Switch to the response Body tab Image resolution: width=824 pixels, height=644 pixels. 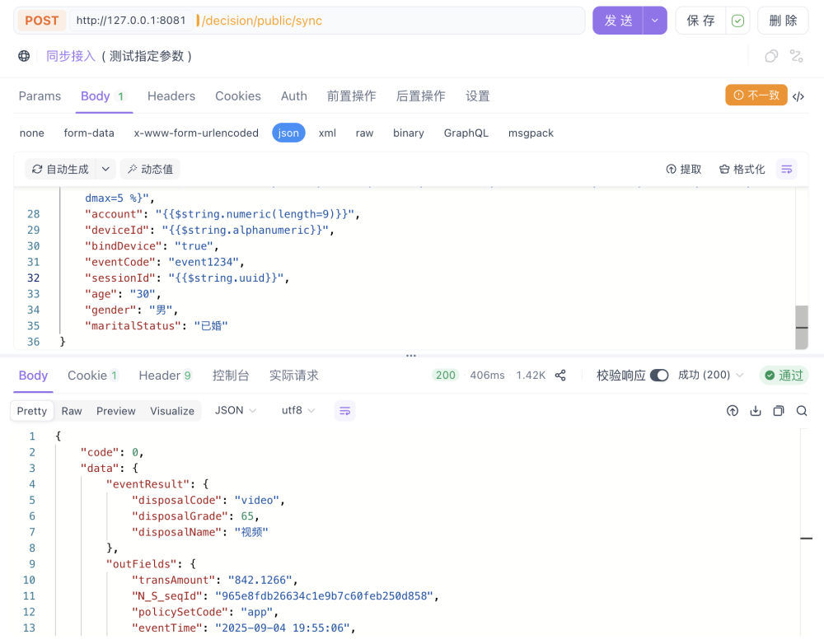tap(33, 376)
